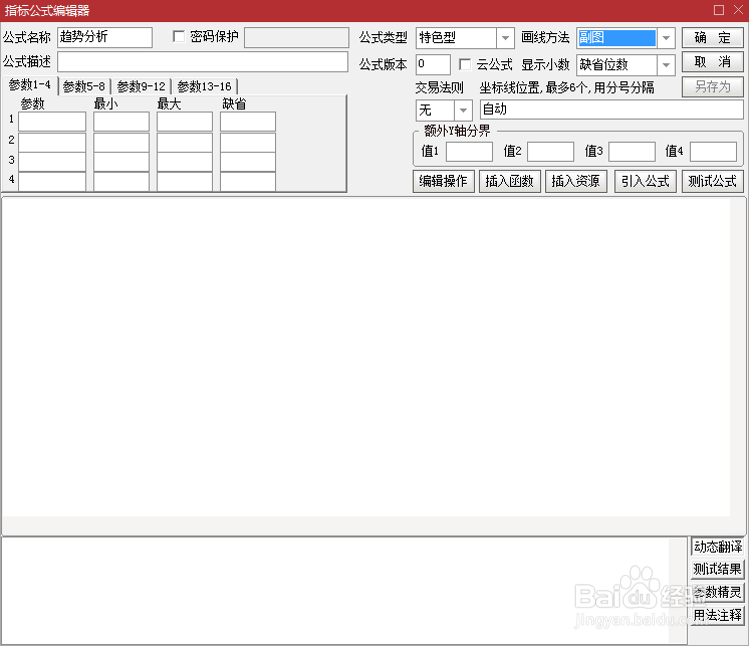Image resolution: width=749 pixels, height=646 pixels.
Task: Click the 另存为 button
Action: tap(712, 86)
